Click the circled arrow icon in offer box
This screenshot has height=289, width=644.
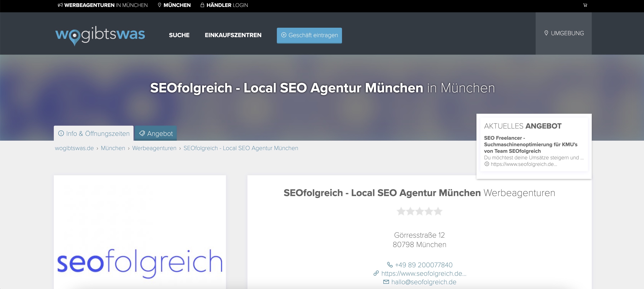tap(486, 164)
